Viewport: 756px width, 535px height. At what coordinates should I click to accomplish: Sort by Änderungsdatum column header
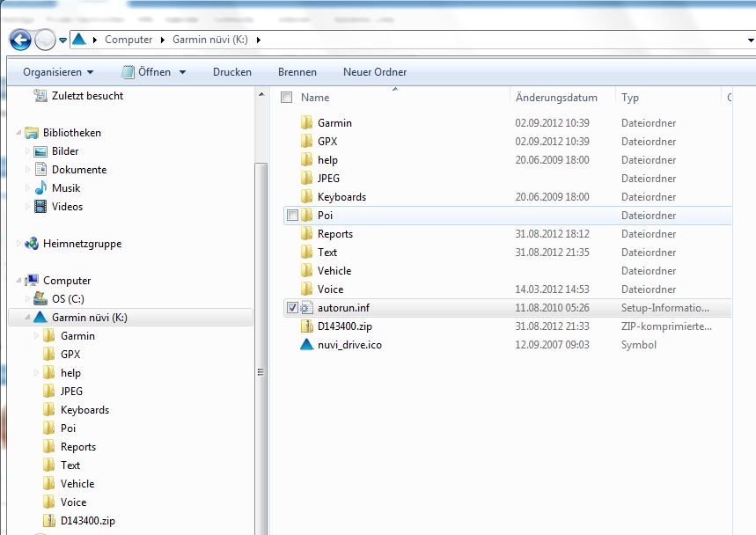(x=556, y=98)
